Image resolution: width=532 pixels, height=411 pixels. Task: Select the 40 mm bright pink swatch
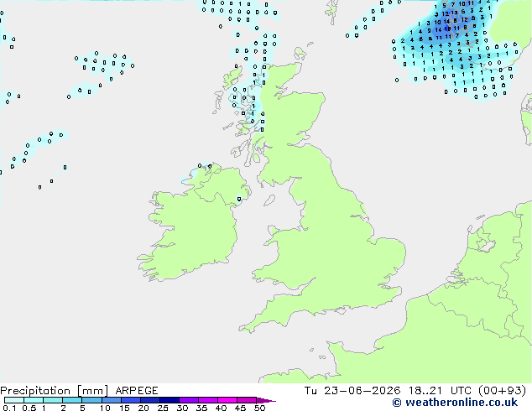pyautogui.click(x=227, y=400)
